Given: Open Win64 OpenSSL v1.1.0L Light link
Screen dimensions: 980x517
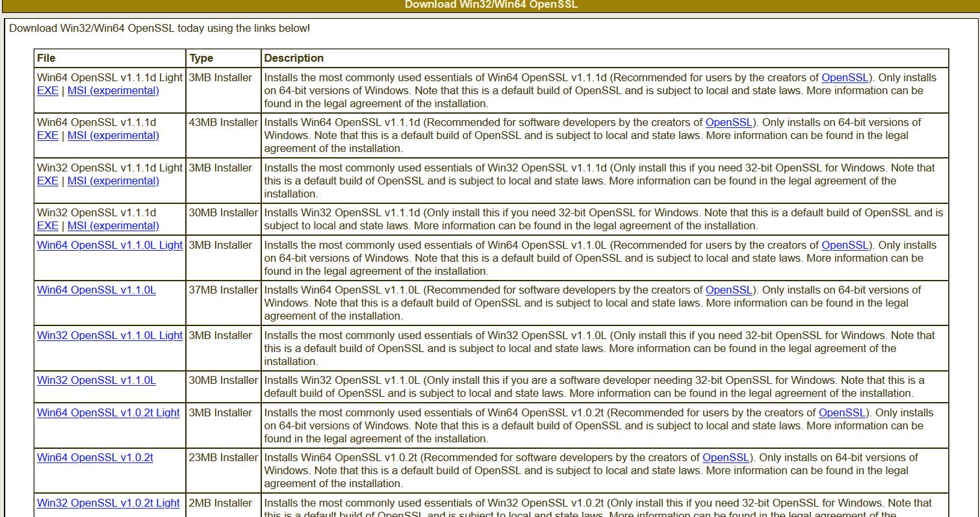Looking at the screenshot, I should click(x=110, y=246).
